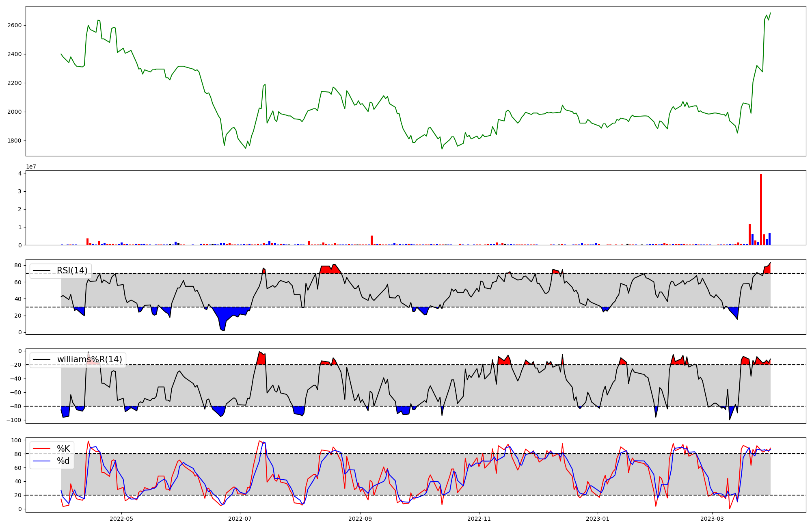Click the 100 tick on stochastic axis

(17, 440)
